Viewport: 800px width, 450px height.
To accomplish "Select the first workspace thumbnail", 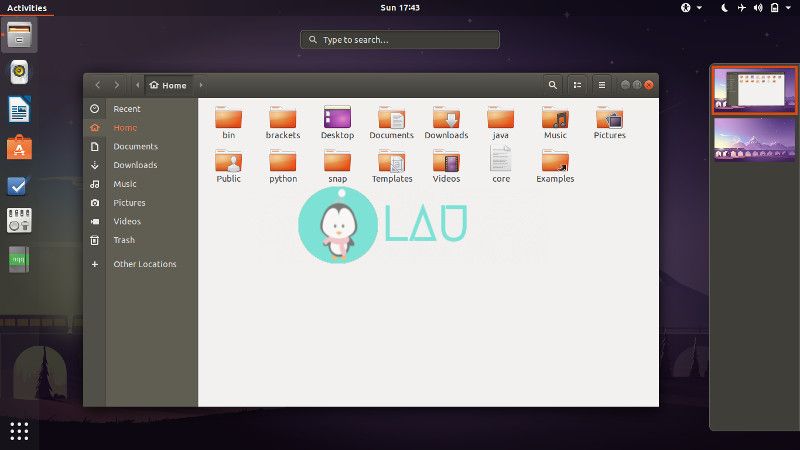I will pos(755,90).
